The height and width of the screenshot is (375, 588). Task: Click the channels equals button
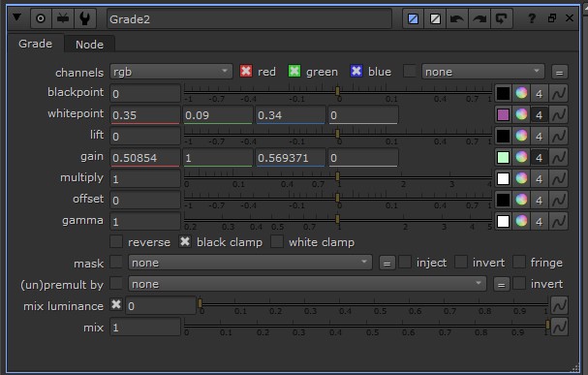click(x=559, y=72)
